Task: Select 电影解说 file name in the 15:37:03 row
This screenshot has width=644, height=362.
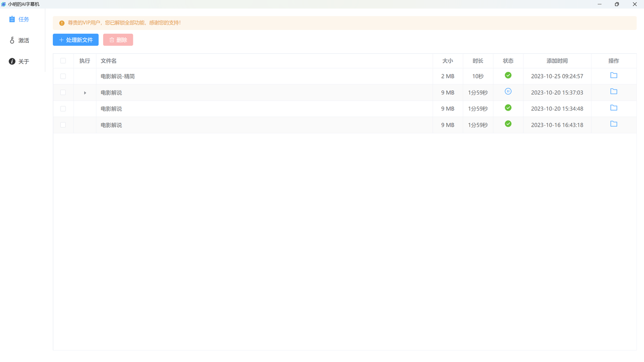Action: [111, 93]
